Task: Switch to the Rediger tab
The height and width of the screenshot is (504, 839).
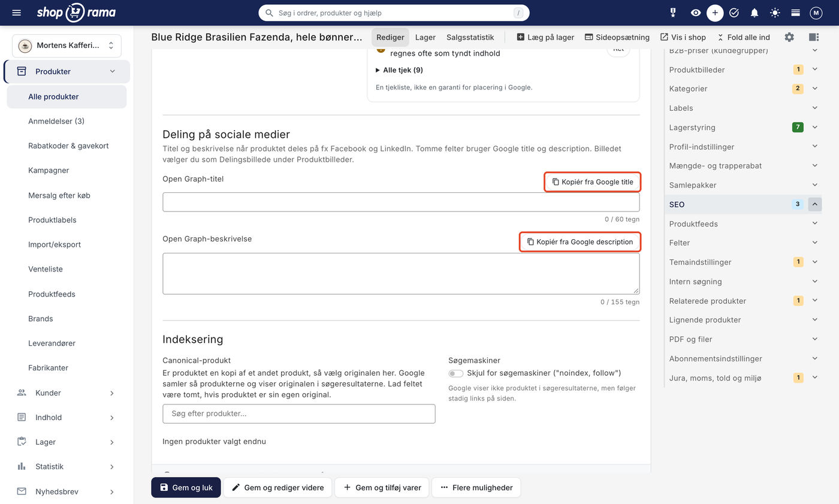Action: click(x=390, y=37)
